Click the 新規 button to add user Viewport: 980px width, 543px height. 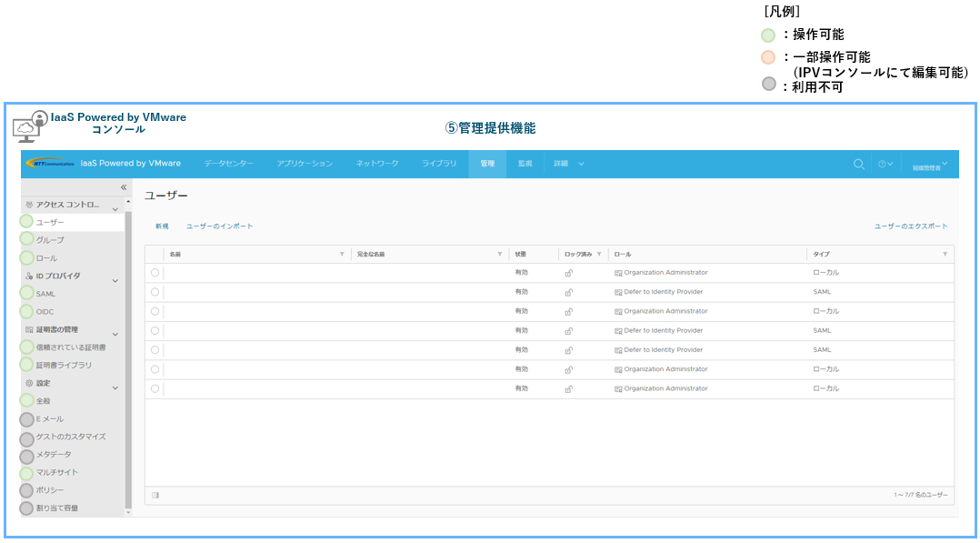(162, 226)
